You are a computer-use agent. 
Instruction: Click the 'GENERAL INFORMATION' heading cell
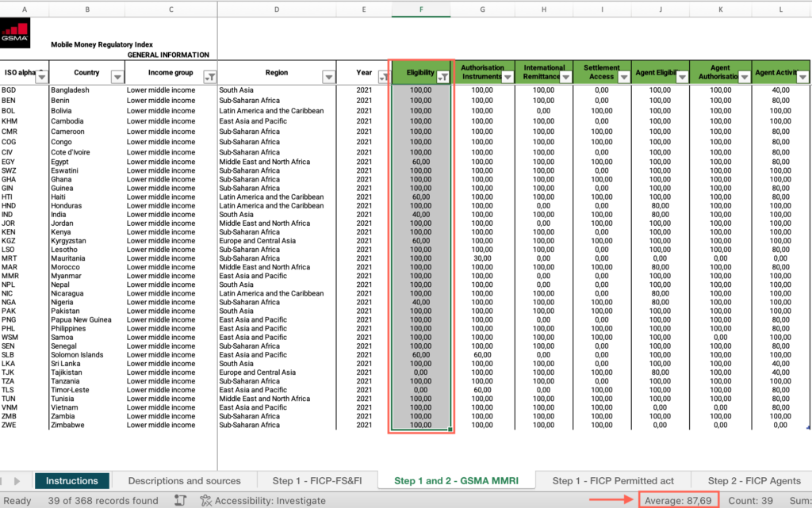tap(168, 55)
